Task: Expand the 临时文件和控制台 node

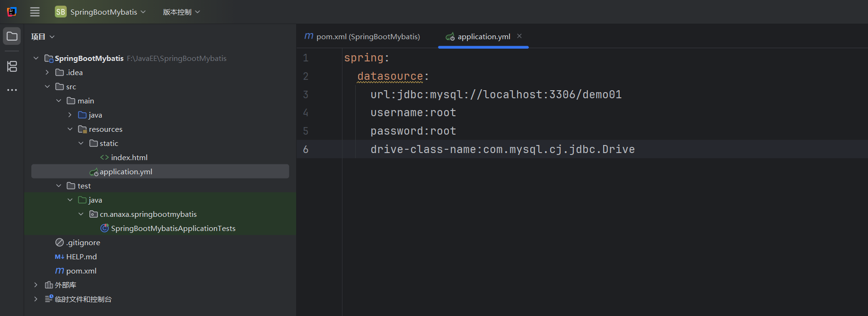Action: point(36,299)
